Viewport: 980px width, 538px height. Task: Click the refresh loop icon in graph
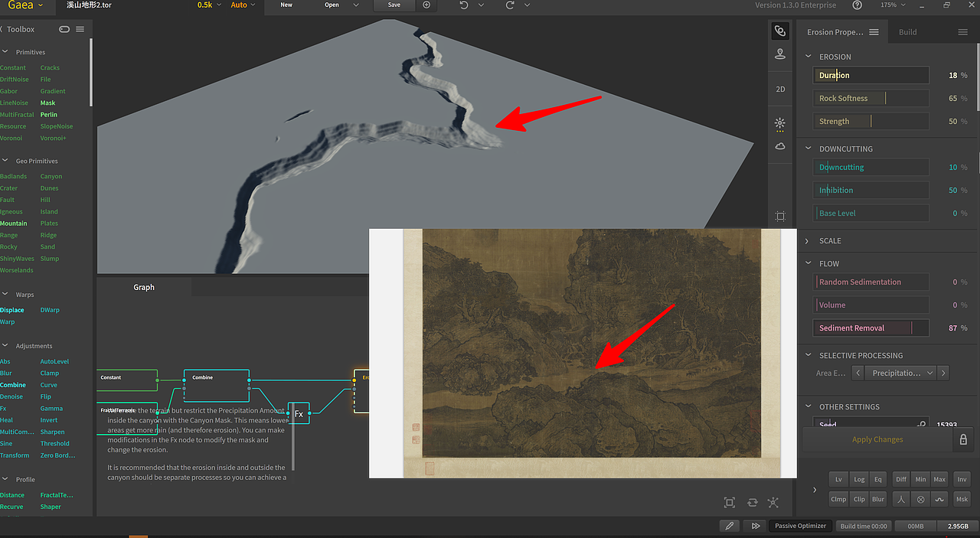[x=753, y=502]
